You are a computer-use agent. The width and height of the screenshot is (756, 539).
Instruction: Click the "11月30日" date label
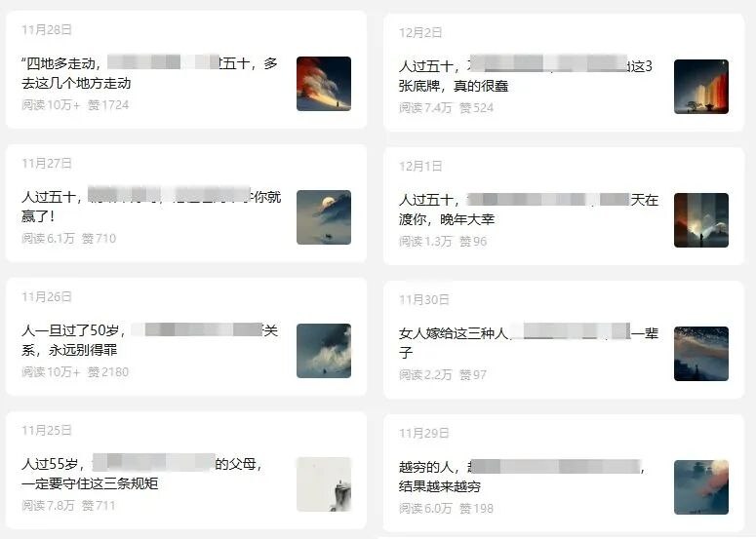click(423, 299)
